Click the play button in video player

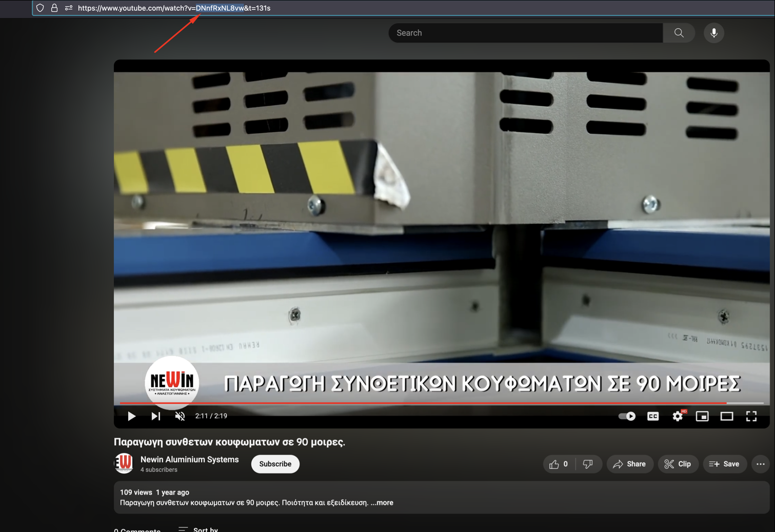(131, 416)
